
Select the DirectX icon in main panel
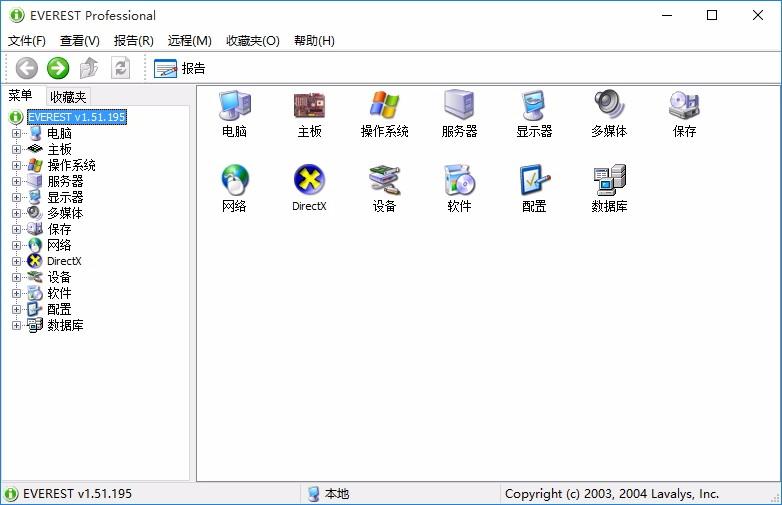coord(309,180)
